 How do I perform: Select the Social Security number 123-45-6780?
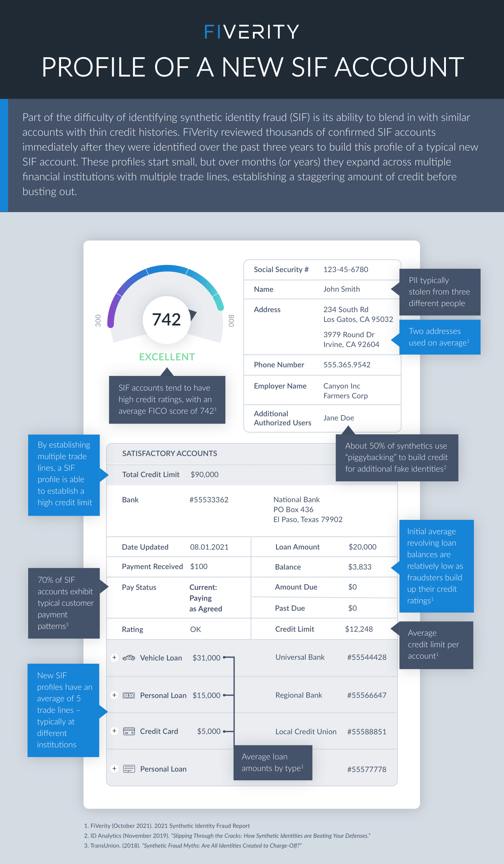346,269
